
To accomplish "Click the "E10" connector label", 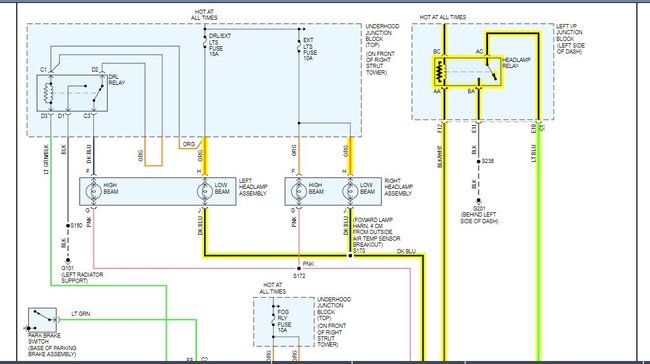I will coord(534,129).
